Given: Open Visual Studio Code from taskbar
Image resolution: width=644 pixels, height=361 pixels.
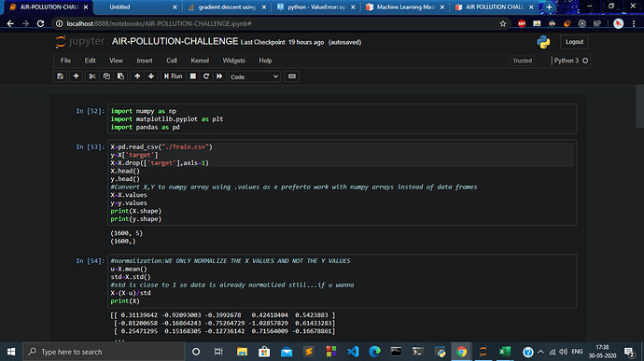Looking at the screenshot, I should click(353, 352).
